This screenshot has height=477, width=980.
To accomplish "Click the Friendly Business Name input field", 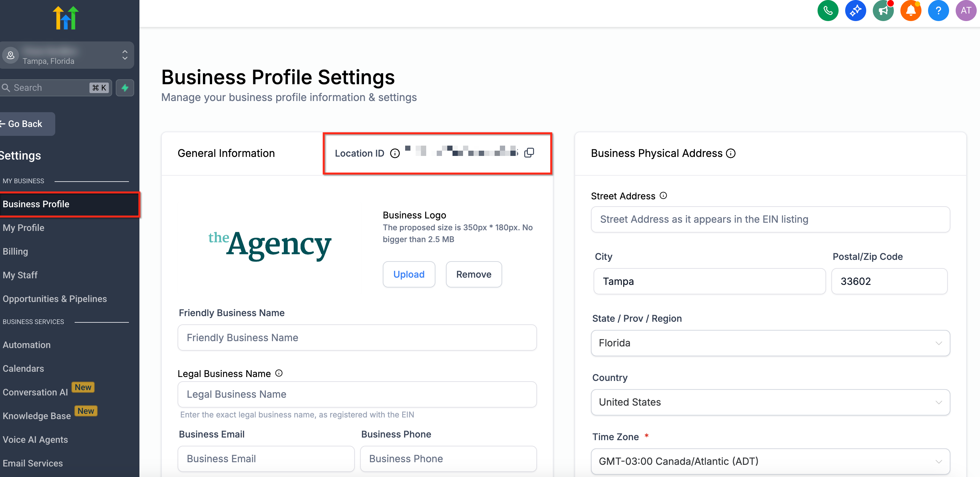I will click(357, 337).
